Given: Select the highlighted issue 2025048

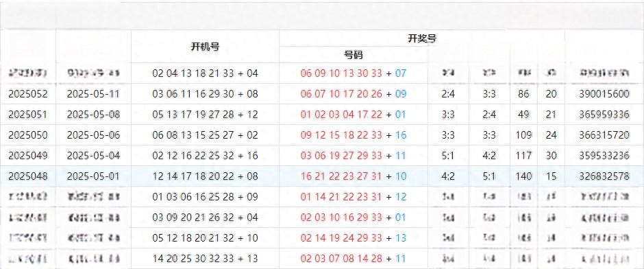Looking at the screenshot, I should click(28, 176).
